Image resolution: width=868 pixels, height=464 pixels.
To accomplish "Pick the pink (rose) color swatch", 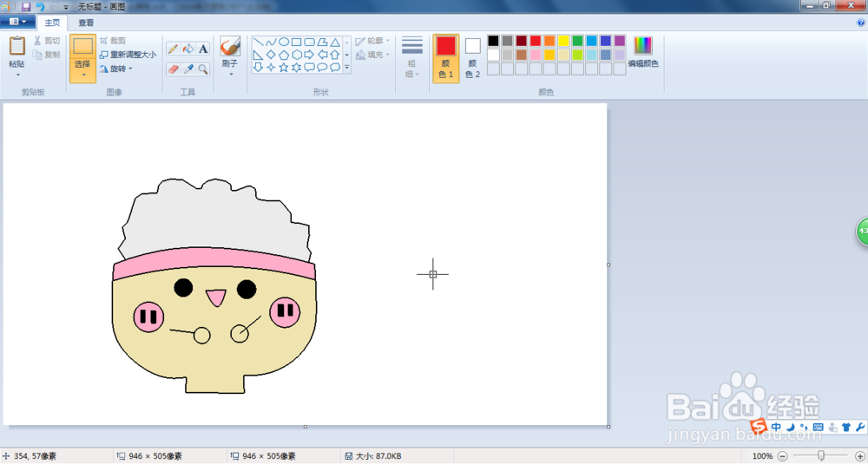I will click(x=536, y=55).
